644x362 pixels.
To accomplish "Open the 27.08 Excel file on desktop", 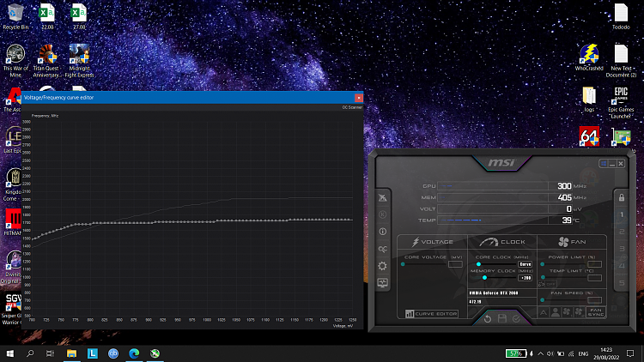I will (x=79, y=16).
